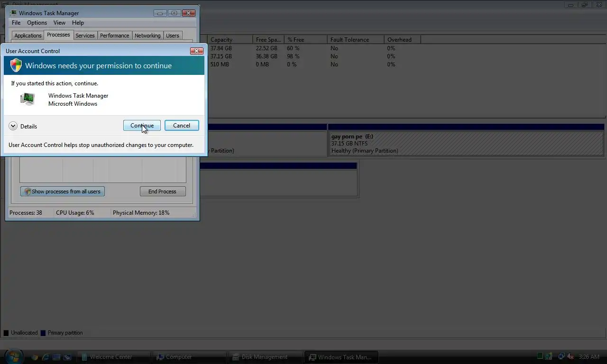Click the Physical Memory: 18% status entry
This screenshot has width=607, height=364.
click(x=141, y=213)
